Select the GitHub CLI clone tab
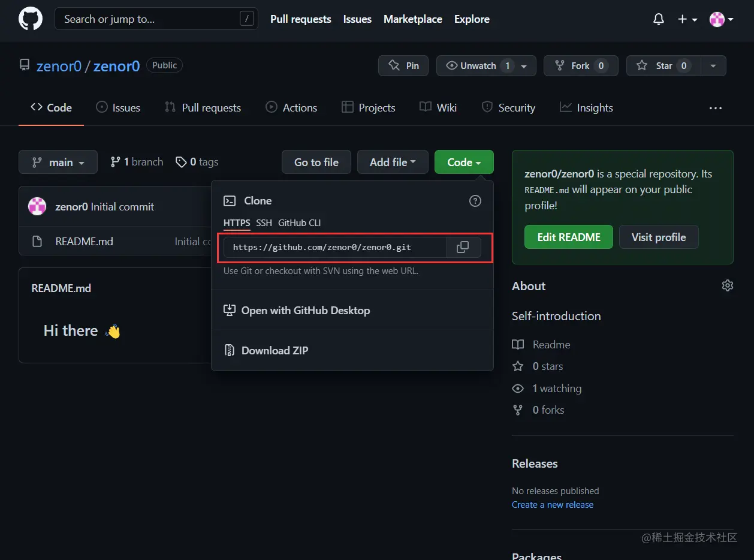Screen dimensions: 754x560 click(299, 223)
